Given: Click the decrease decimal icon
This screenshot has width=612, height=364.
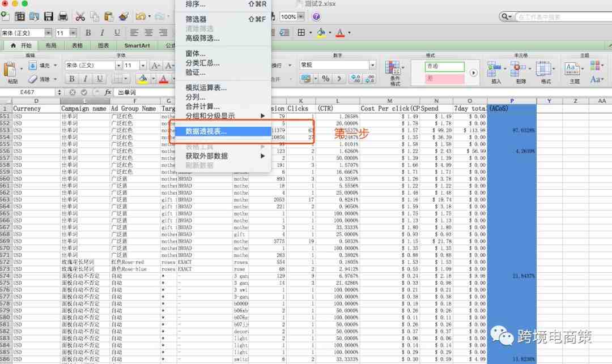Looking at the screenshot, I should (x=369, y=79).
